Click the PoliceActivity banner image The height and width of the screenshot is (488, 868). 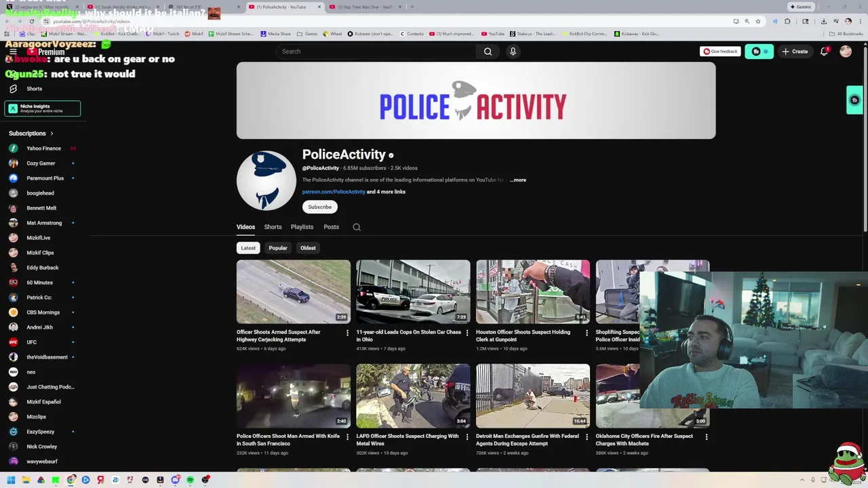pyautogui.click(x=476, y=100)
